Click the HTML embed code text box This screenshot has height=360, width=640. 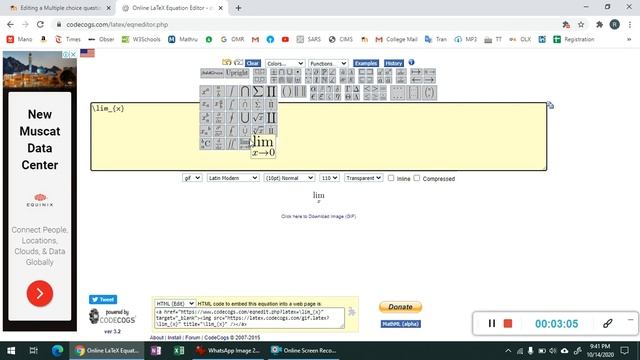tap(249, 318)
